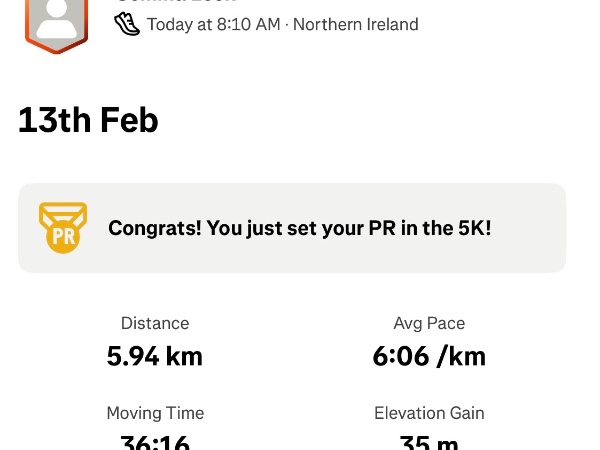Tap the '13th Feb' activity title
Image resolution: width=600 pixels, height=450 pixels.
88,121
